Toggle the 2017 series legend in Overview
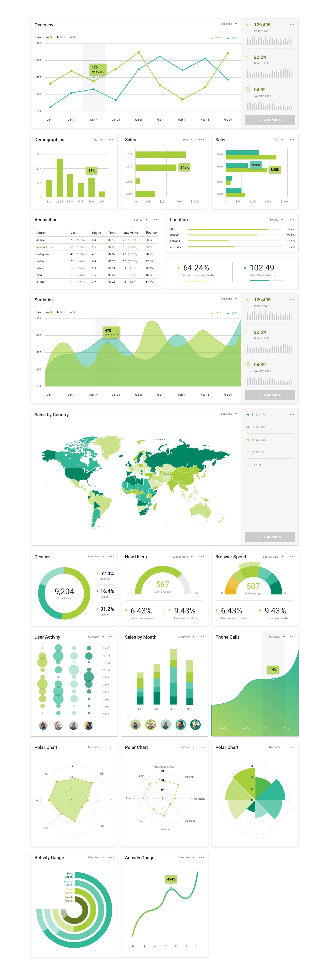329x980 pixels. pyautogui.click(x=232, y=38)
